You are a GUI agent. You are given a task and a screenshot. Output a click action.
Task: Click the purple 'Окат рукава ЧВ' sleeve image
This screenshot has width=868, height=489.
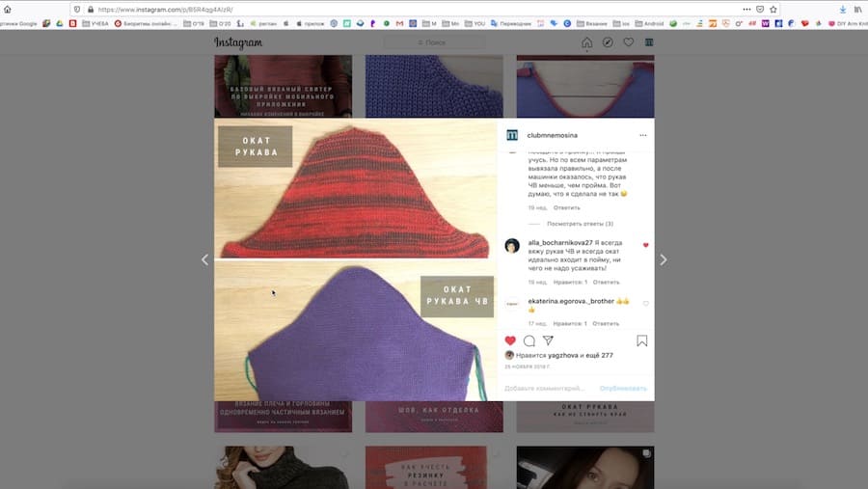point(355,331)
